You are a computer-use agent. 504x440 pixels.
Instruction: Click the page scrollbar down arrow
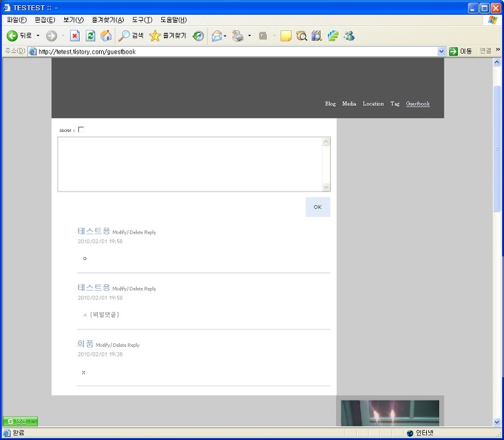pyautogui.click(x=497, y=422)
